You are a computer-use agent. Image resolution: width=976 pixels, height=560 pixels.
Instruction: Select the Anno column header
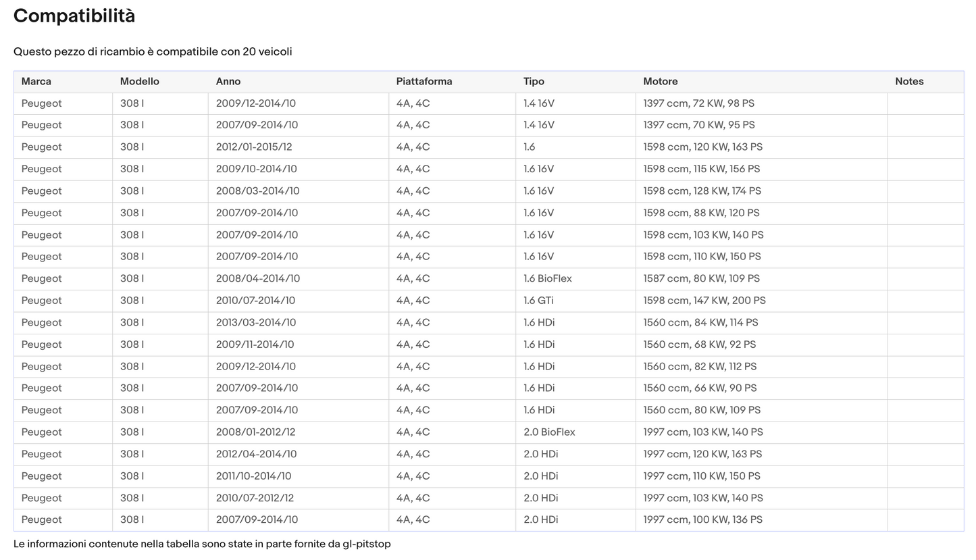point(228,82)
